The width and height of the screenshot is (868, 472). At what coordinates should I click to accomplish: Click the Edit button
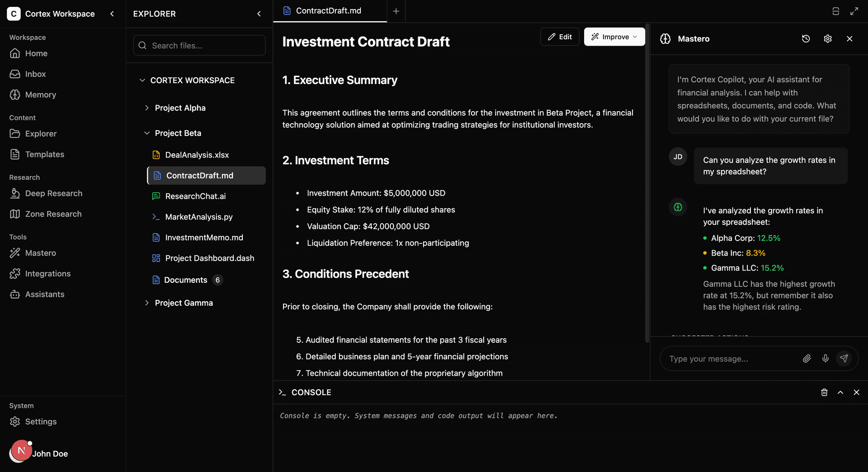(559, 37)
